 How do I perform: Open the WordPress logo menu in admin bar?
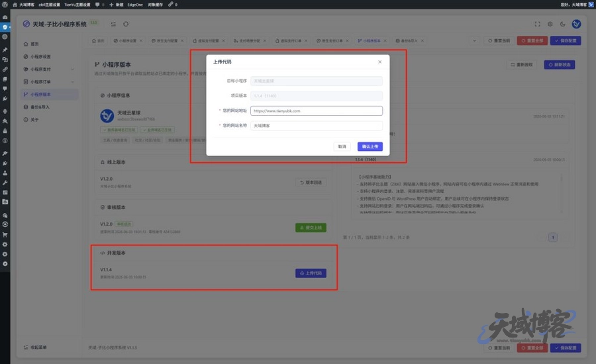click(x=5, y=5)
